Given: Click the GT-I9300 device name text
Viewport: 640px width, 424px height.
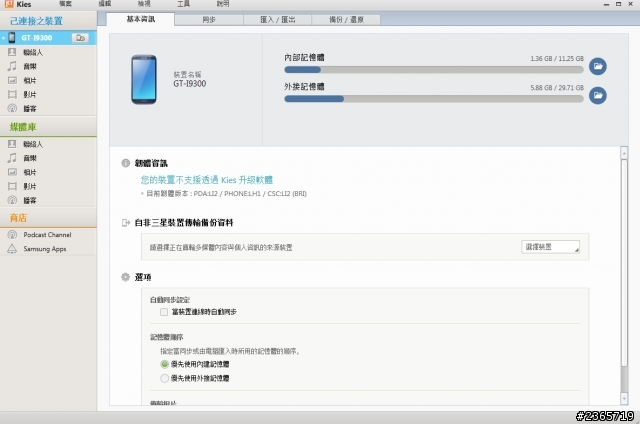Looking at the screenshot, I should click(189, 84).
